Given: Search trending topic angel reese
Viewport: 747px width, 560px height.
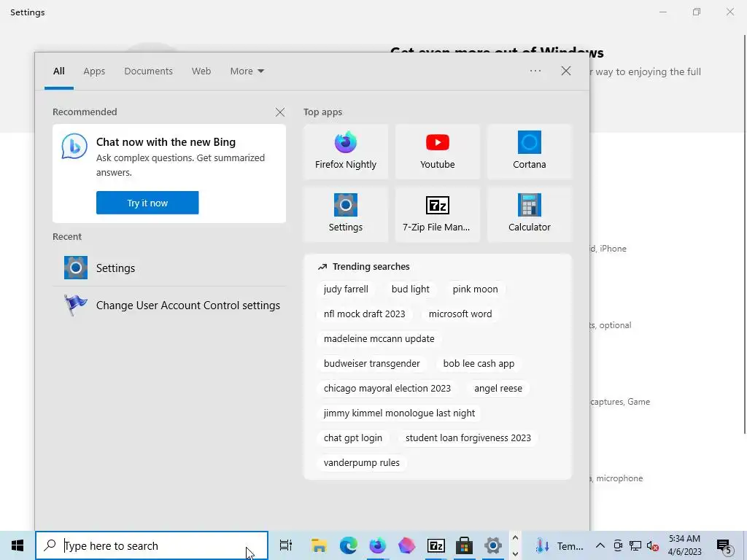Looking at the screenshot, I should 498,388.
